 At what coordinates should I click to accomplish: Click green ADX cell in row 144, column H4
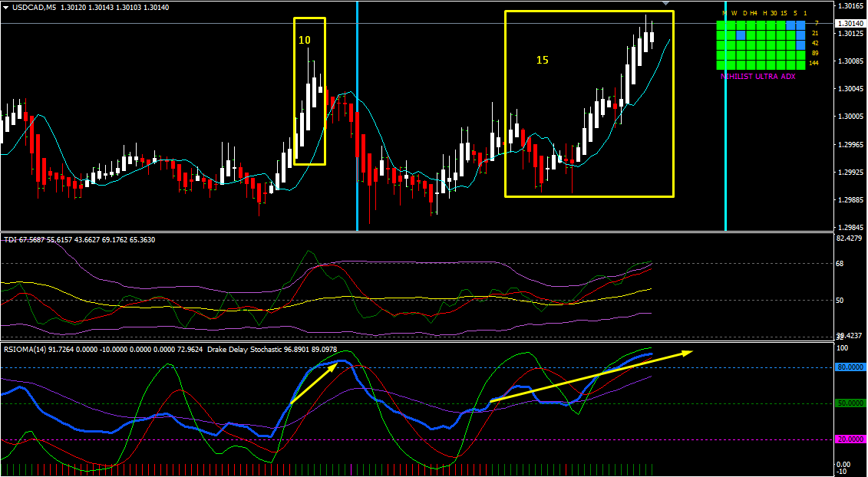pos(751,64)
